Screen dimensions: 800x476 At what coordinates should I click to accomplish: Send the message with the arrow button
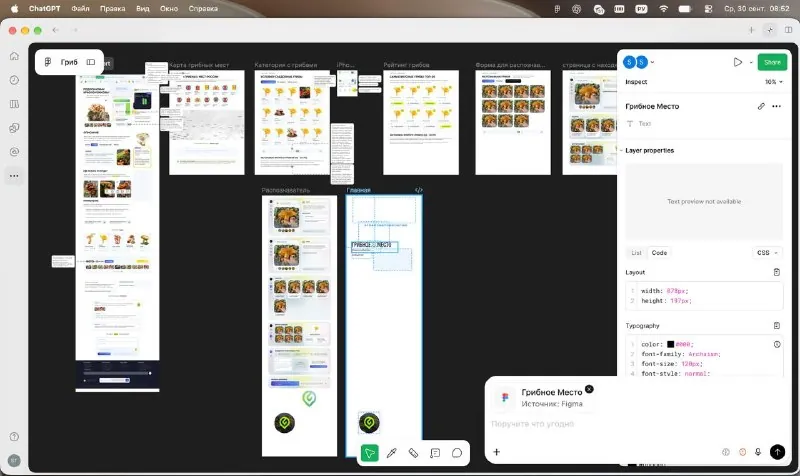[777, 452]
